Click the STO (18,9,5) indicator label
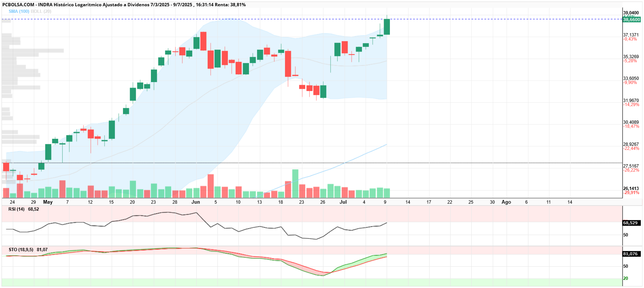 point(21,250)
